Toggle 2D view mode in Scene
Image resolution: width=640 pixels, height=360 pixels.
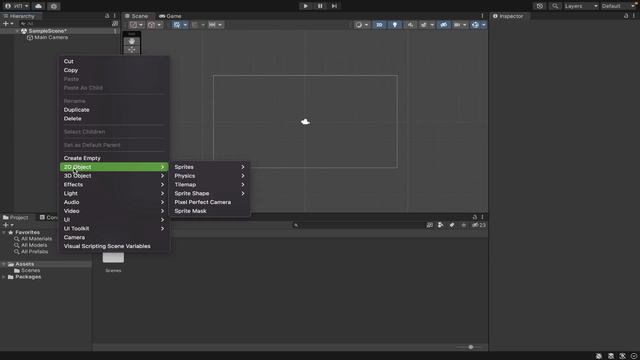380,25
